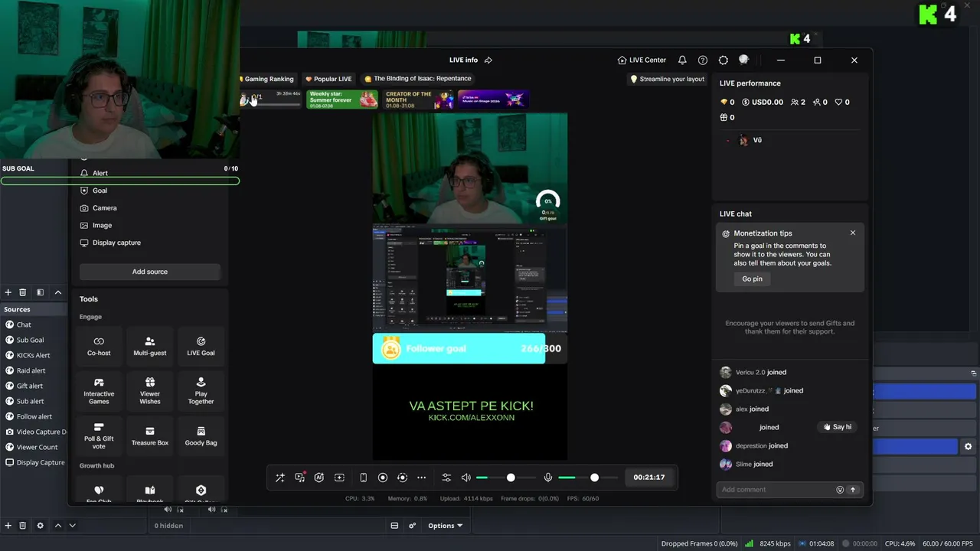The height and width of the screenshot is (551, 980).
Task: Select the Gaming Ranking tab
Action: pyautogui.click(x=267, y=79)
